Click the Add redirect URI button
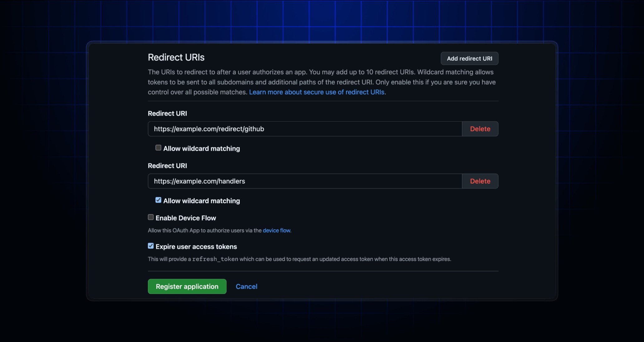Viewport: 644px width, 342px height. point(469,58)
